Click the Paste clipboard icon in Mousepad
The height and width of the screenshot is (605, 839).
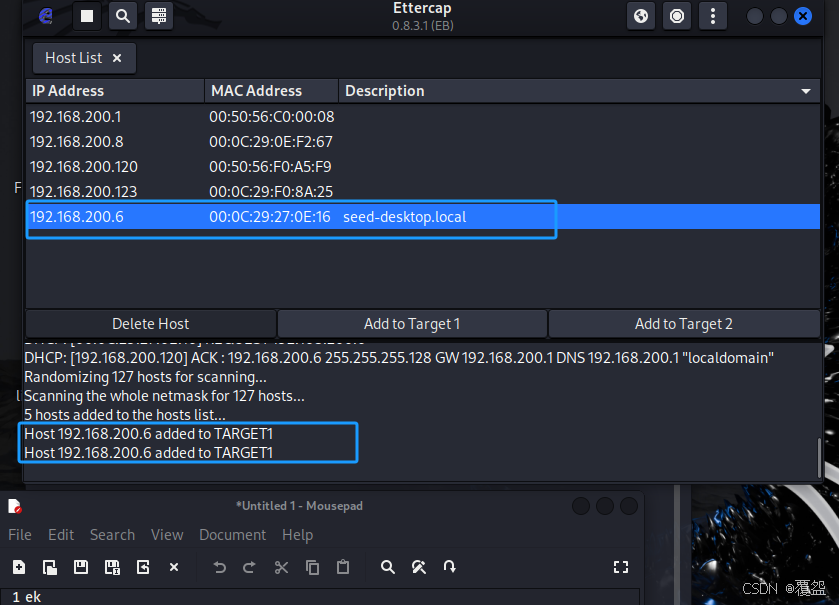[x=343, y=567]
